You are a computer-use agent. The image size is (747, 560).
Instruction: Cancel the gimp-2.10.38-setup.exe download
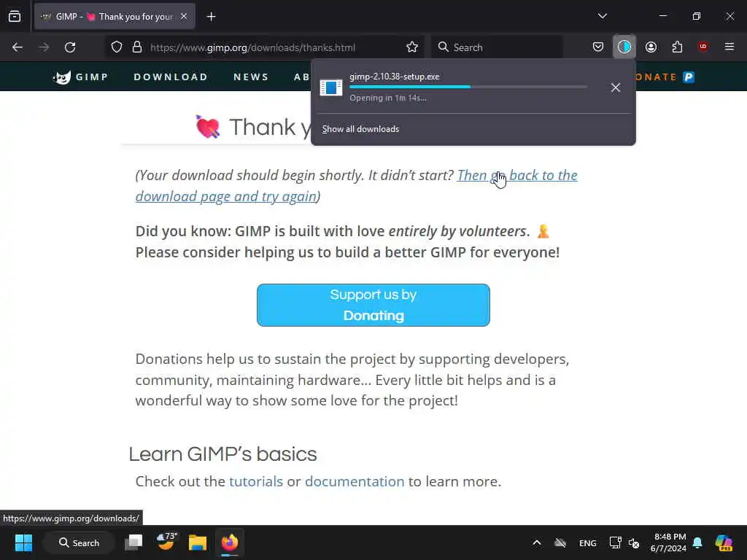point(616,87)
